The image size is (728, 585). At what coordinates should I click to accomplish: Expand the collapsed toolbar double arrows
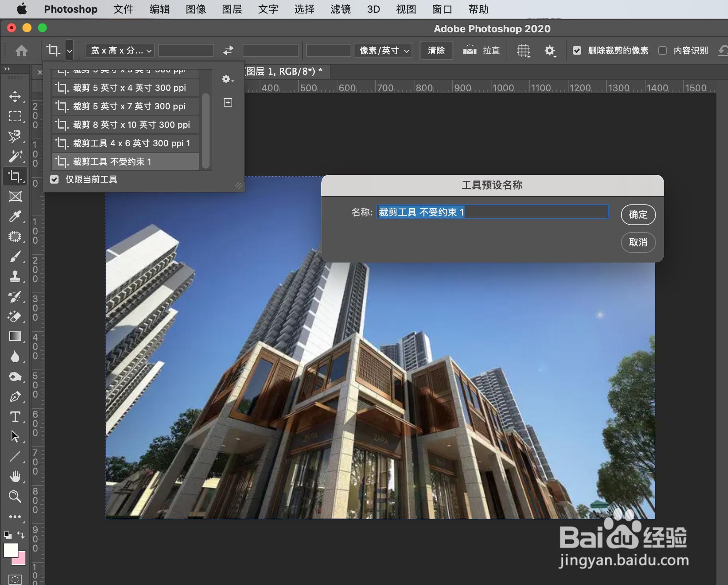point(7,69)
